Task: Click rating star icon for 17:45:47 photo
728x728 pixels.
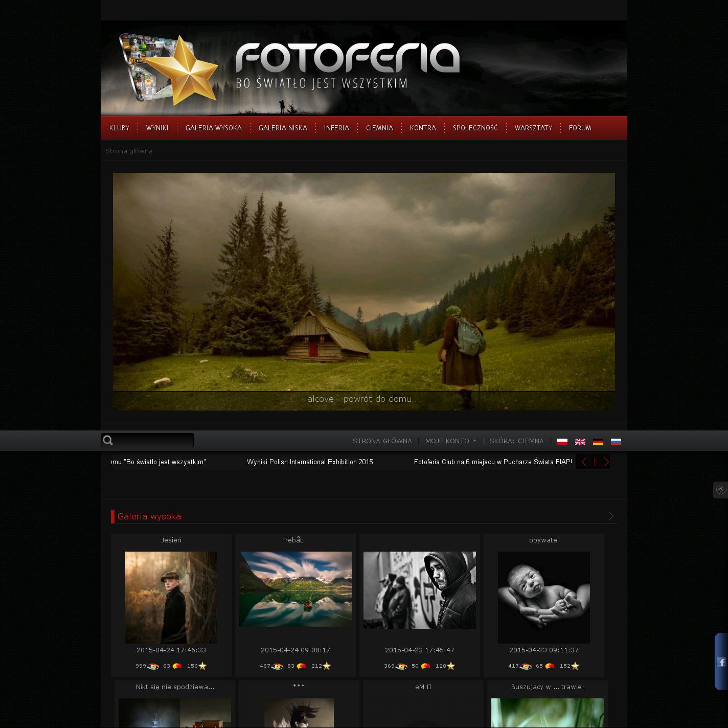Action: (451, 666)
